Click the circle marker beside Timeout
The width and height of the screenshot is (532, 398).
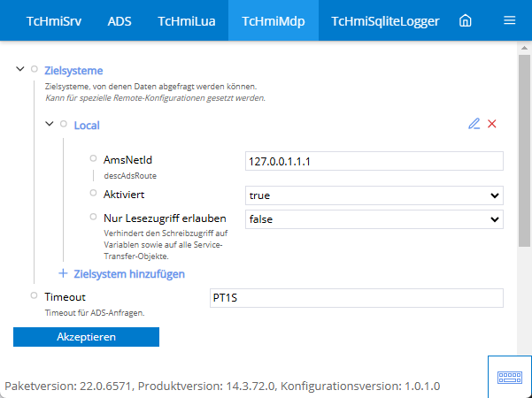click(35, 296)
